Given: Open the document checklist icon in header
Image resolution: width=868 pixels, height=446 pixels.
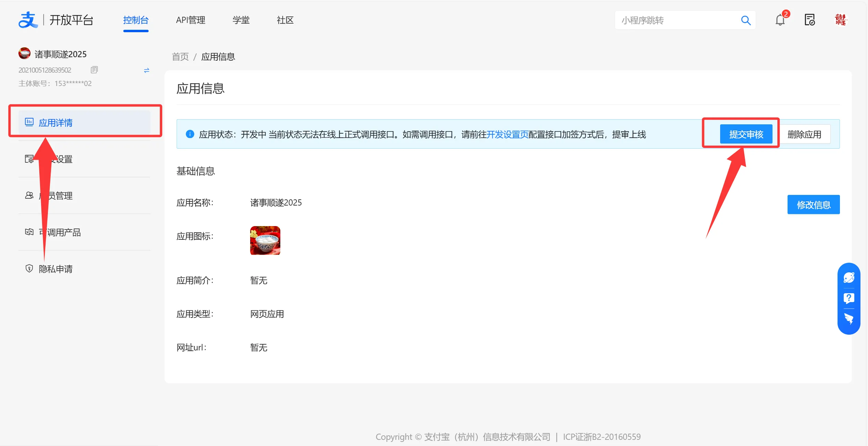Looking at the screenshot, I should pyautogui.click(x=809, y=20).
